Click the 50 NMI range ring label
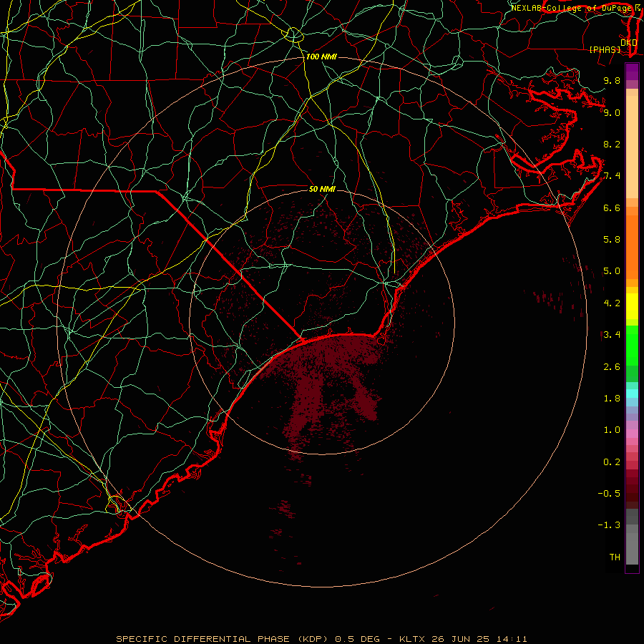Viewport: 644px width, 644px height. tap(322, 189)
